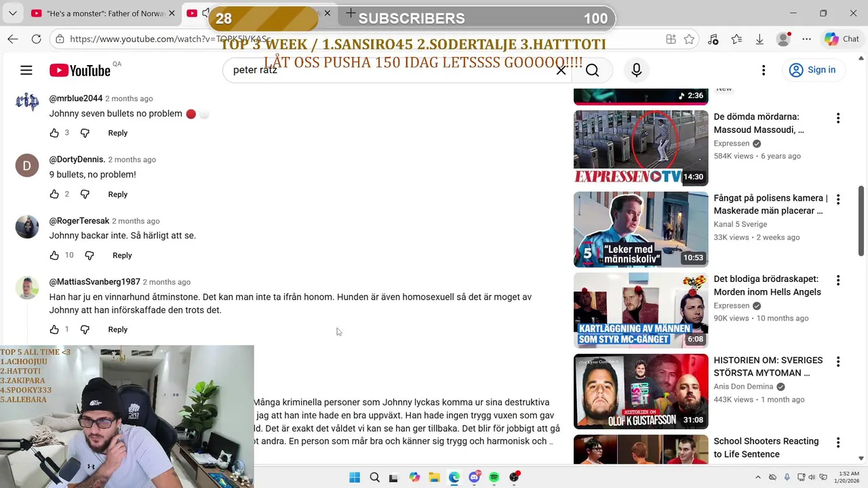Open the Windows Start menu
This screenshot has height=488, width=868.
click(x=355, y=477)
